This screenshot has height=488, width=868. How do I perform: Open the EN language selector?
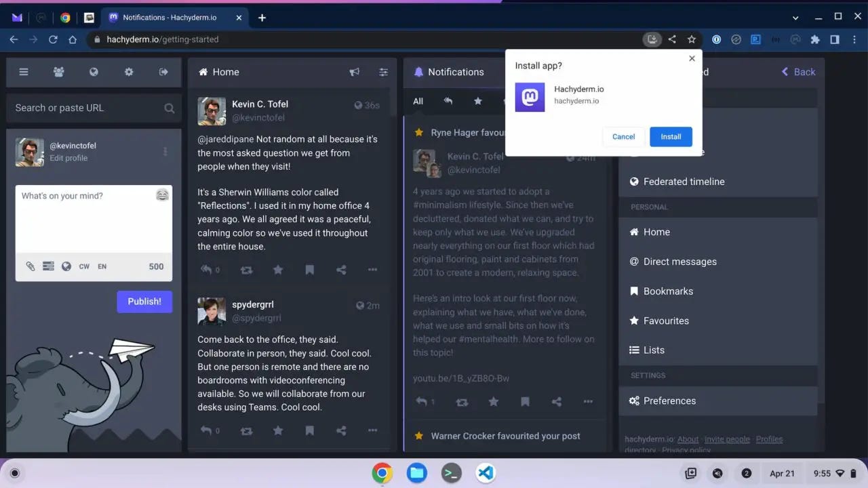[102, 266]
